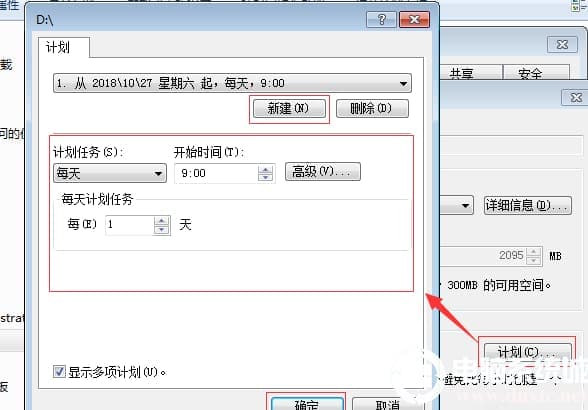The height and width of the screenshot is (410, 588).
Task: Click the 新建(N) button
Action: click(289, 109)
